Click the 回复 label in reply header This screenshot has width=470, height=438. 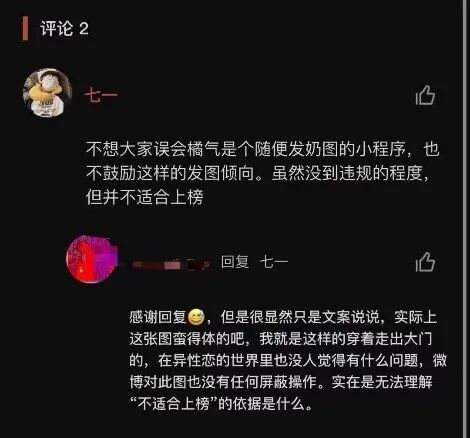[x=235, y=262]
